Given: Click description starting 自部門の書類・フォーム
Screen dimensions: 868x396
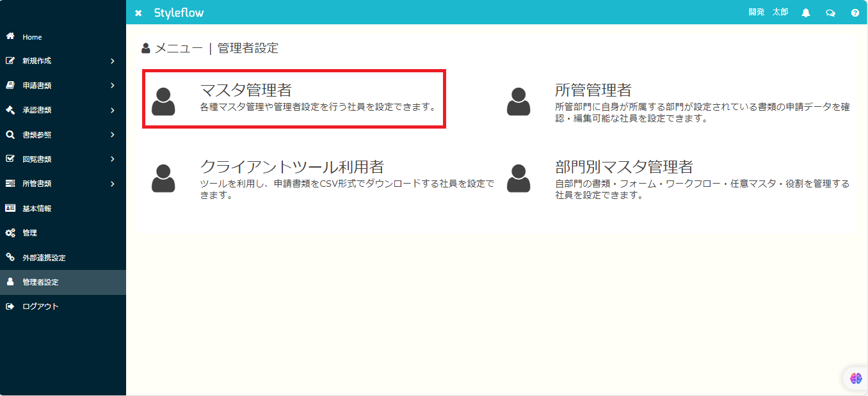Looking at the screenshot, I should point(702,189).
